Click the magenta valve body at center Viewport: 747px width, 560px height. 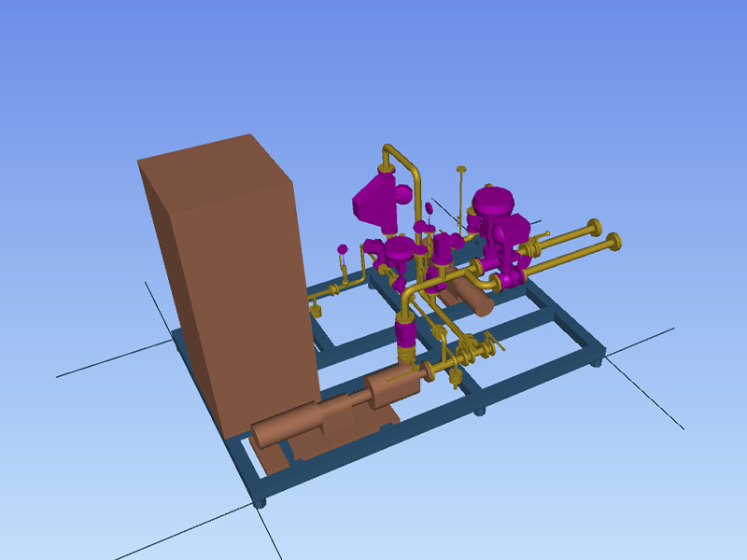(x=441, y=254)
